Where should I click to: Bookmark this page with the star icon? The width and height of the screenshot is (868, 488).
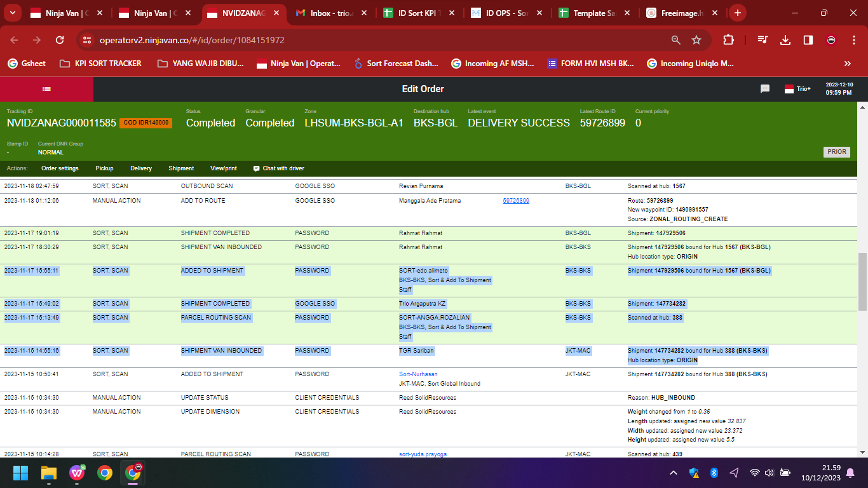pyautogui.click(x=696, y=40)
